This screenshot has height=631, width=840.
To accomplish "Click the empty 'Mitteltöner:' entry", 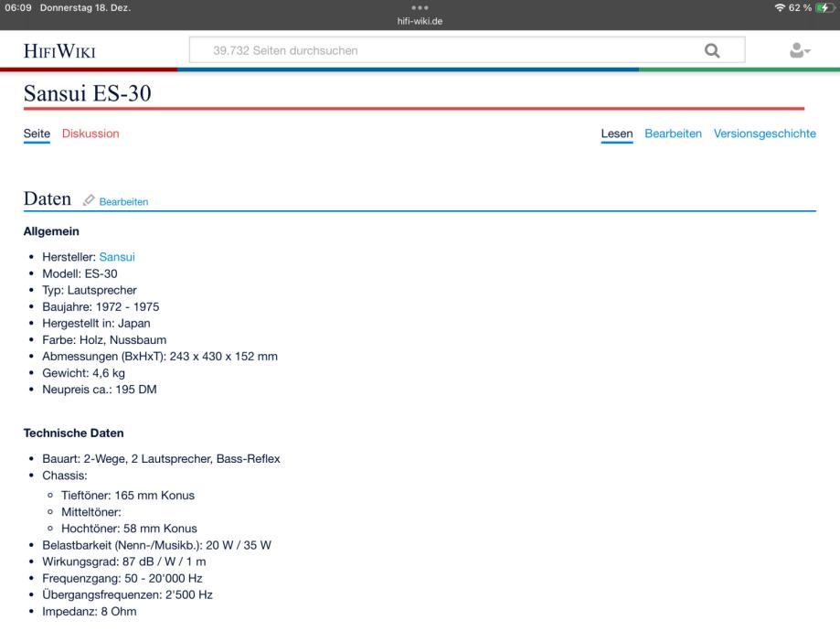I will click(x=91, y=512).
